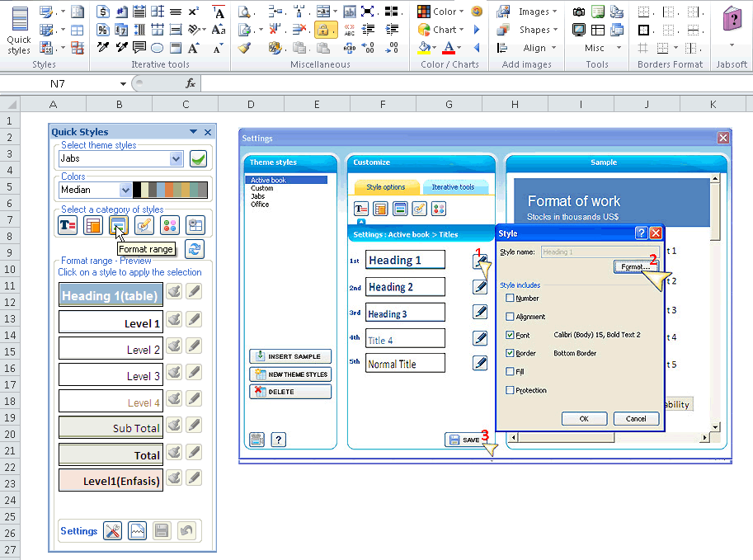Uncheck the Font checkbox
Viewport: 753px width, 560px height.
pos(510,335)
